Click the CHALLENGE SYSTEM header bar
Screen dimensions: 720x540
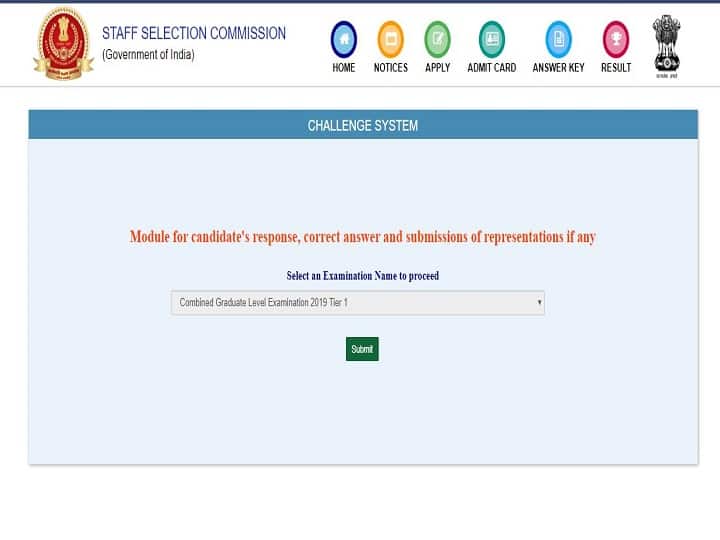tap(363, 126)
